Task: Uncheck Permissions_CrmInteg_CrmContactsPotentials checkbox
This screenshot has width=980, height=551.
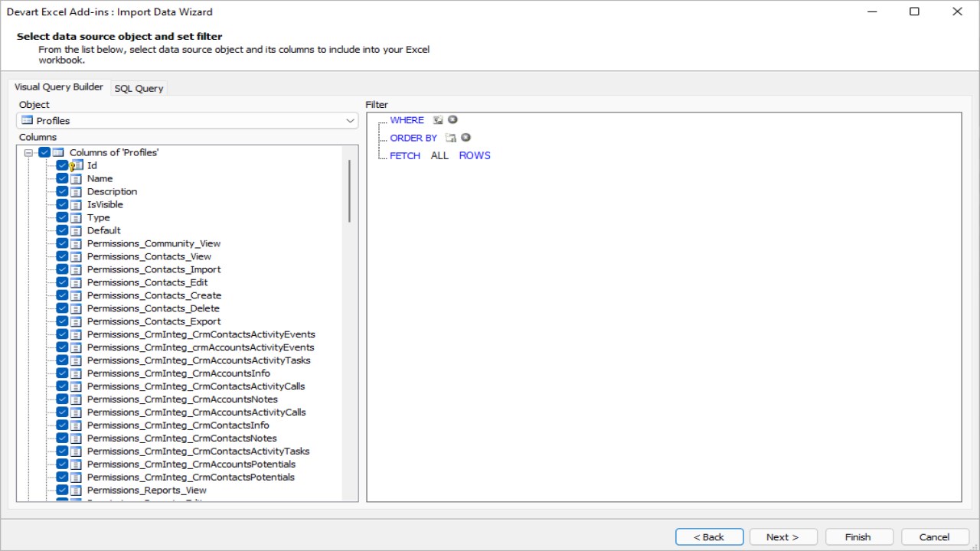Action: click(62, 478)
